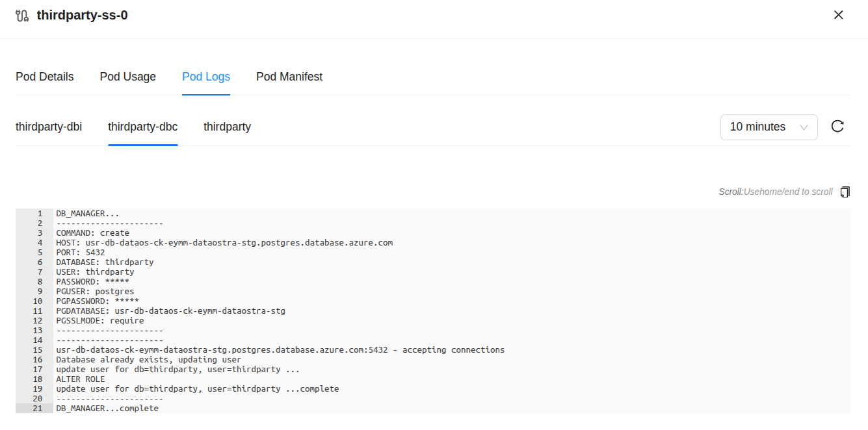Click the Scroll hint text above logs
Image resolution: width=868 pixels, height=430 pixels.
(775, 192)
